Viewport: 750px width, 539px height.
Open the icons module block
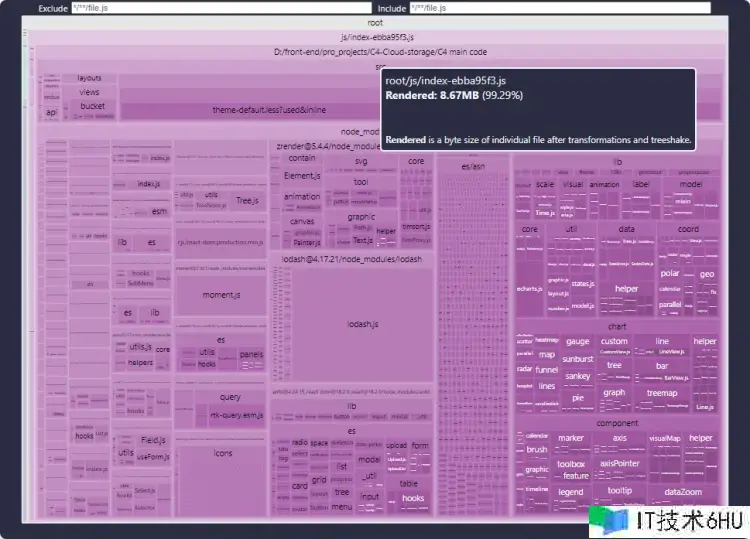[x=222, y=453]
